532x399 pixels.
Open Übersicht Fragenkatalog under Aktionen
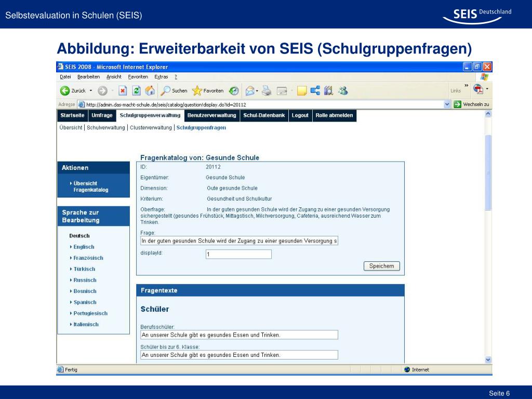pyautogui.click(x=90, y=187)
